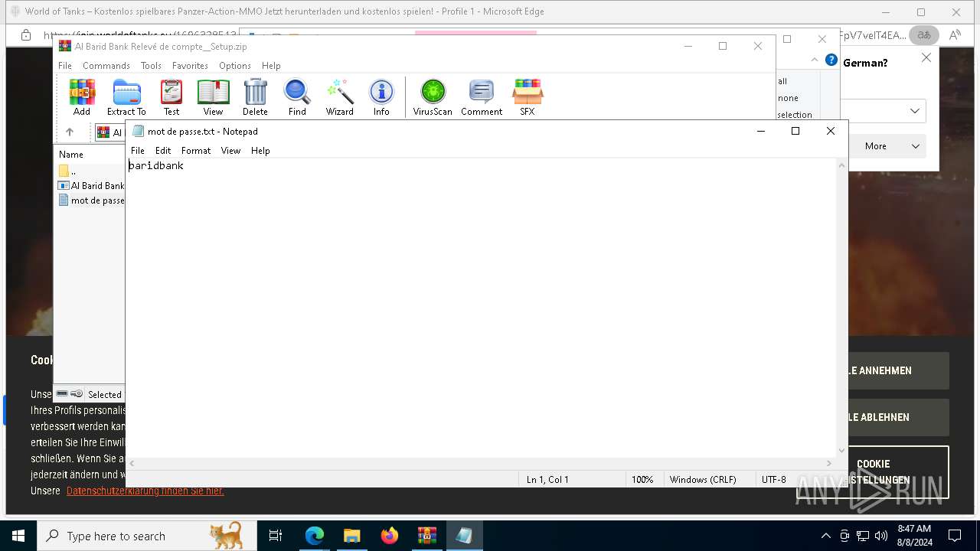Open the Datenschutzerklärung link
980x551 pixels.
coord(145,491)
